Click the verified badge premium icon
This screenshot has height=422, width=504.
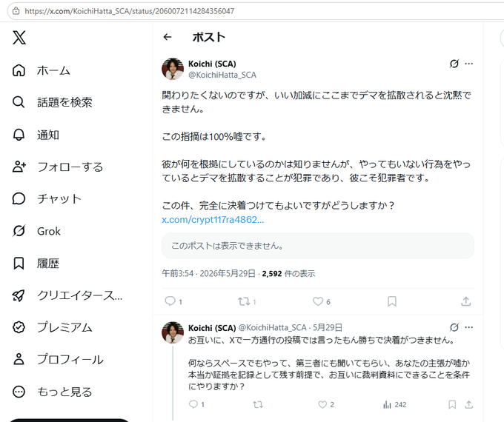tap(19, 327)
